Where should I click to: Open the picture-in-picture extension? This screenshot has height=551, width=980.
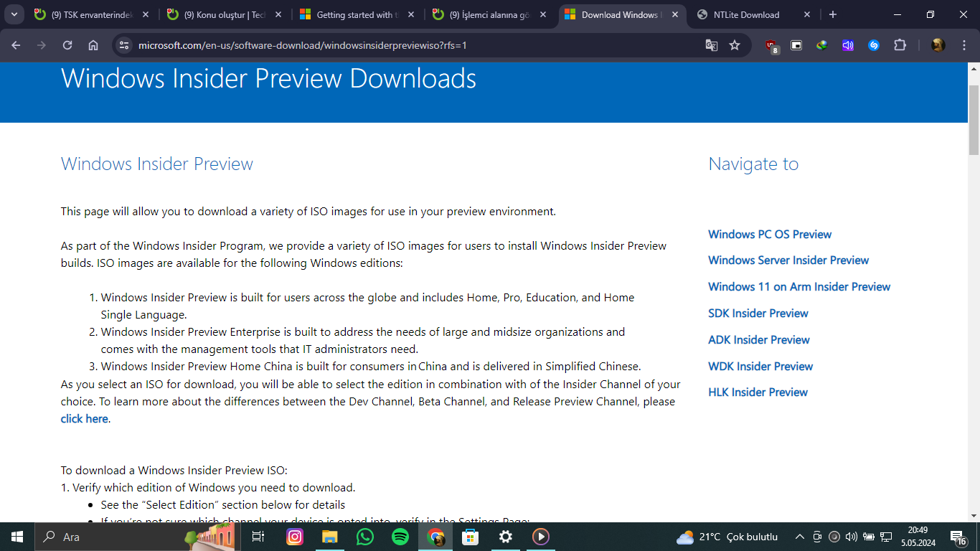point(796,45)
